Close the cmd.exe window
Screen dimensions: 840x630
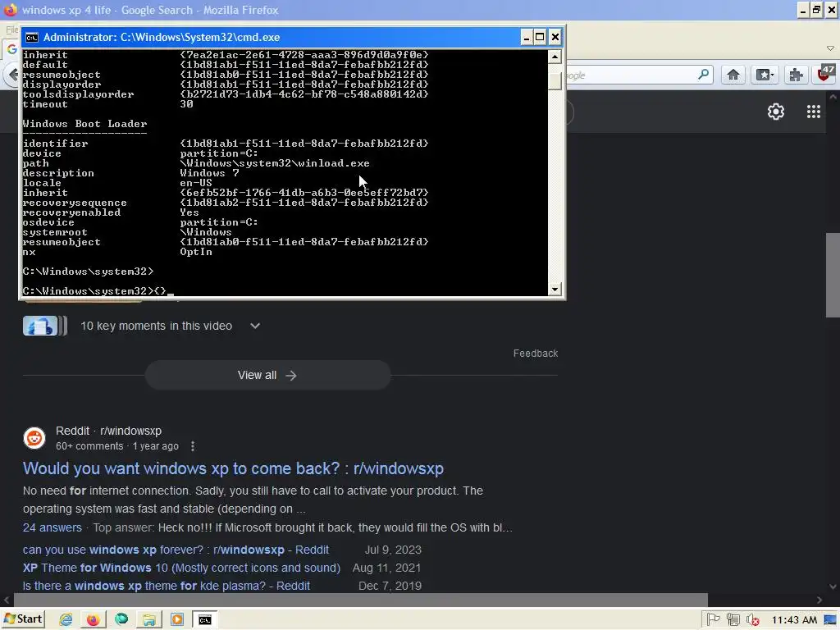(555, 37)
